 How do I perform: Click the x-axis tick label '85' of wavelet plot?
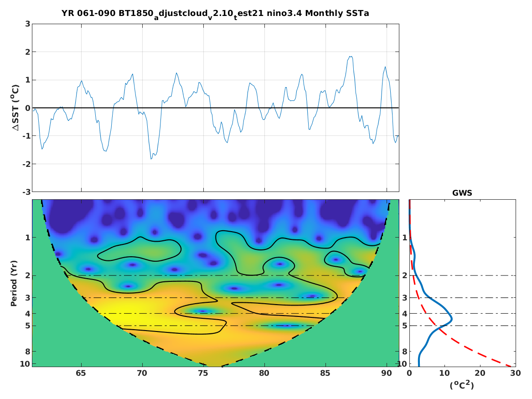point(325,373)
